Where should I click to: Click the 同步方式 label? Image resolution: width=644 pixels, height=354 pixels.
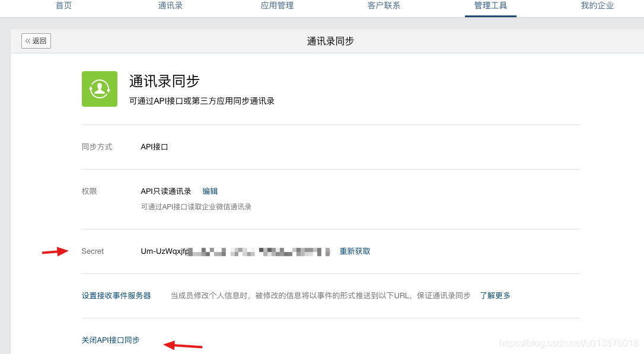coord(97,146)
